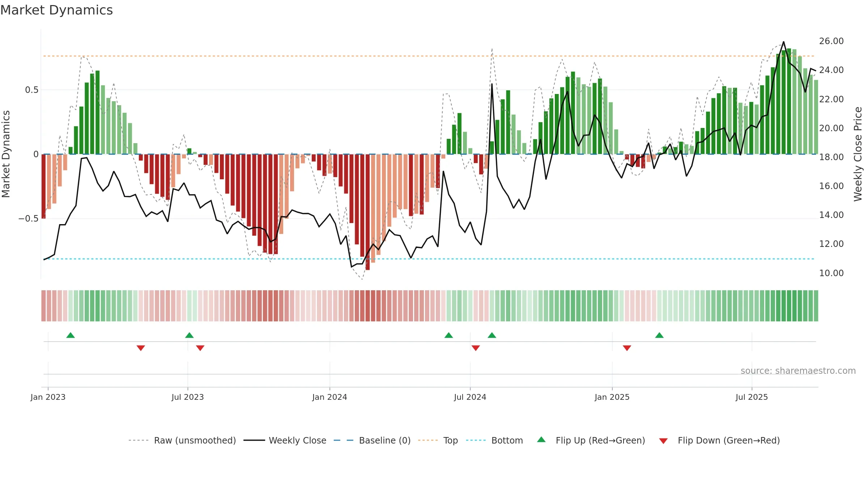Click the vertical Market Dynamics axis title
This screenshot has height=488, width=868.
tap(6, 154)
